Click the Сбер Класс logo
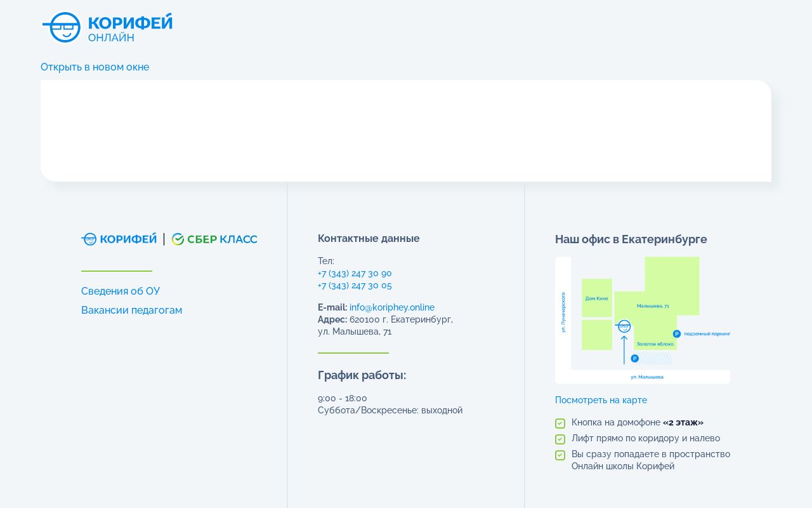 214,239
